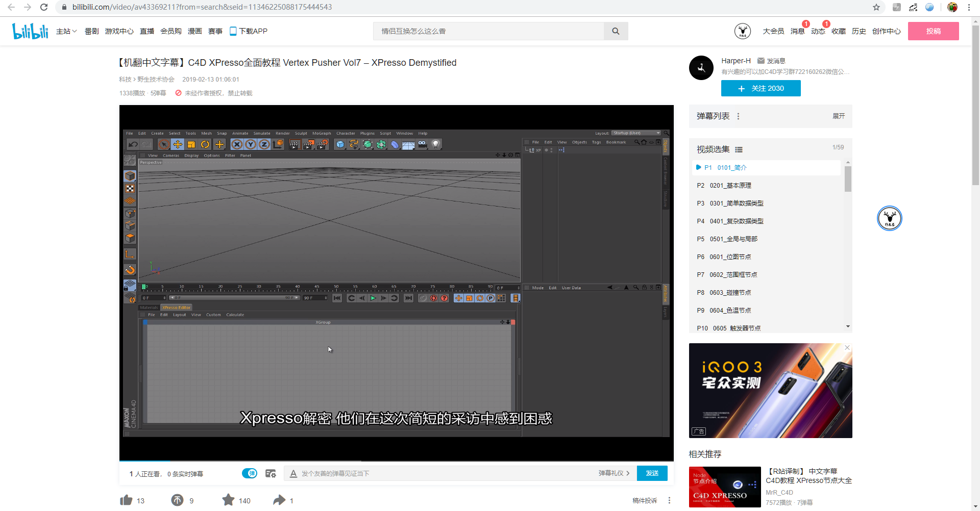
Task: Open 创作中心
Action: click(887, 31)
